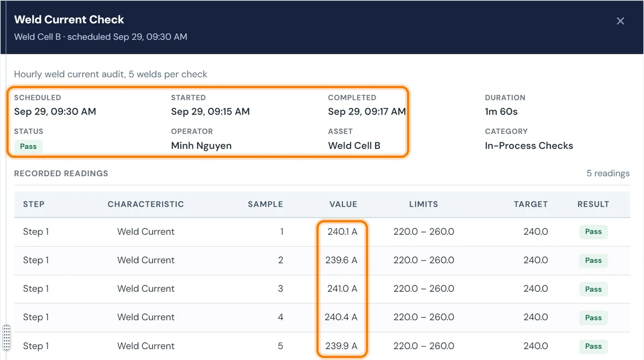The width and height of the screenshot is (644, 360).
Task: Select the 239.9 A reading value
Action: pyautogui.click(x=341, y=345)
